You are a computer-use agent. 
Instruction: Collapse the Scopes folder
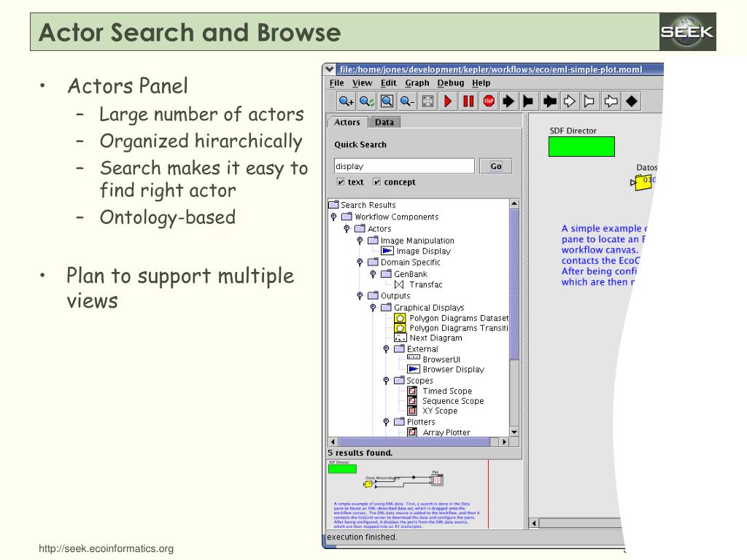tap(387, 381)
